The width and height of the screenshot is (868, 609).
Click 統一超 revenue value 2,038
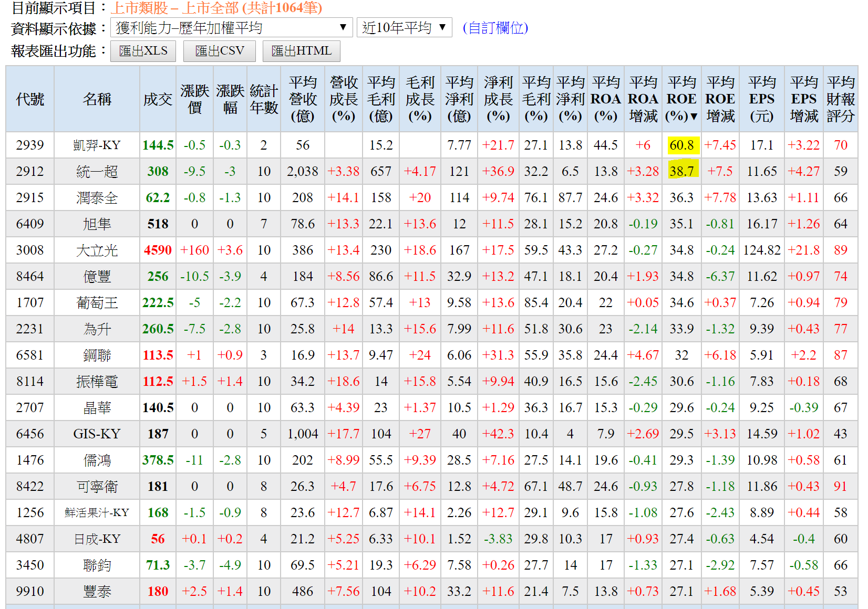303,171
